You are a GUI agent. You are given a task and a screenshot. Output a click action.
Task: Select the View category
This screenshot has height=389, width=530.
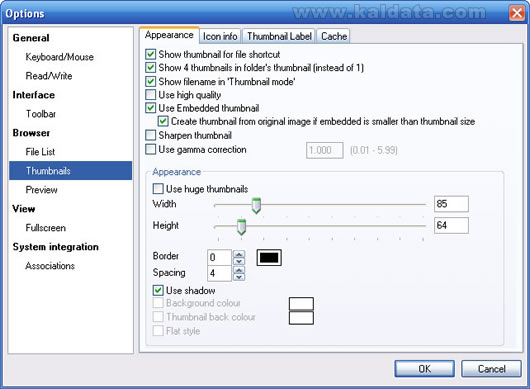click(24, 209)
